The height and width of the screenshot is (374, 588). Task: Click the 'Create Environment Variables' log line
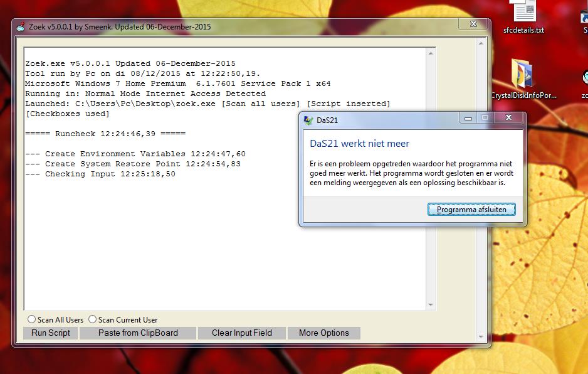tap(135, 154)
